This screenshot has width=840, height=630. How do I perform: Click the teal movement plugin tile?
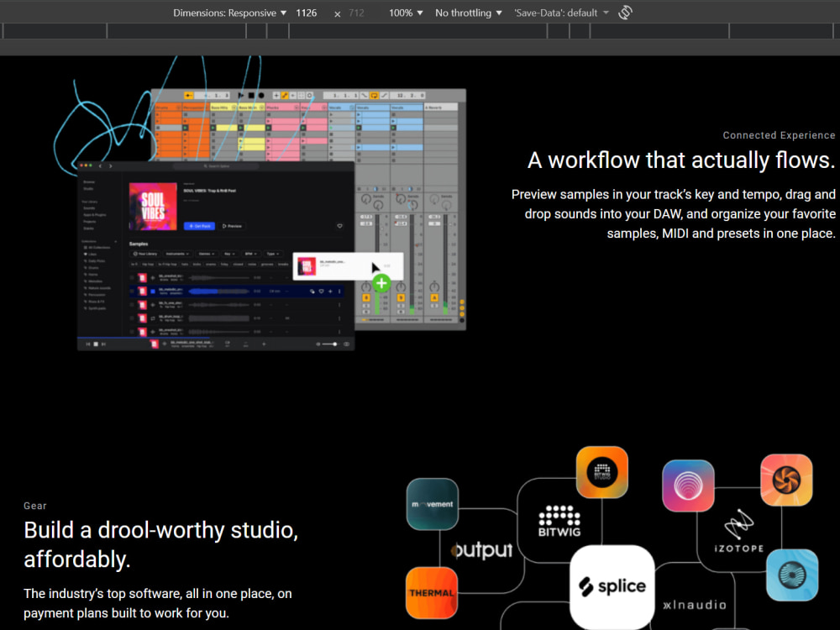point(433,504)
